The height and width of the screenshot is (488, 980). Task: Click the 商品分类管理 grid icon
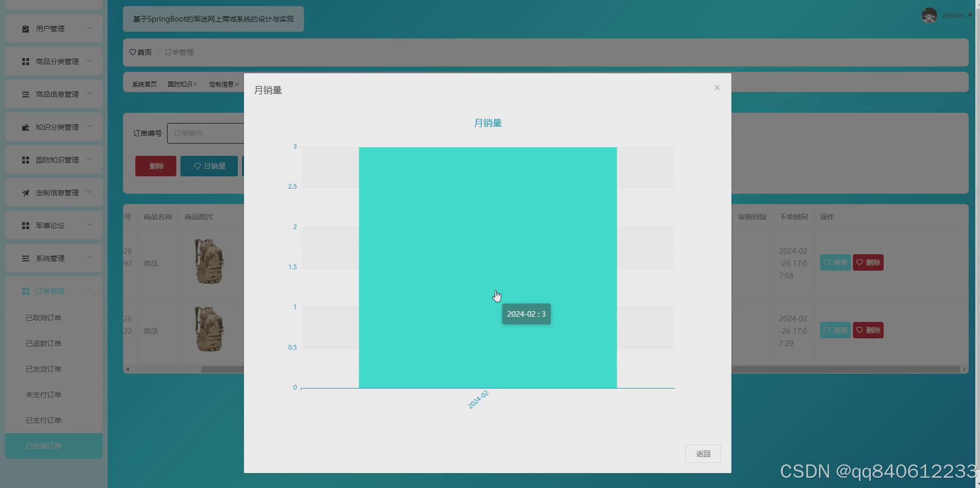coord(26,62)
